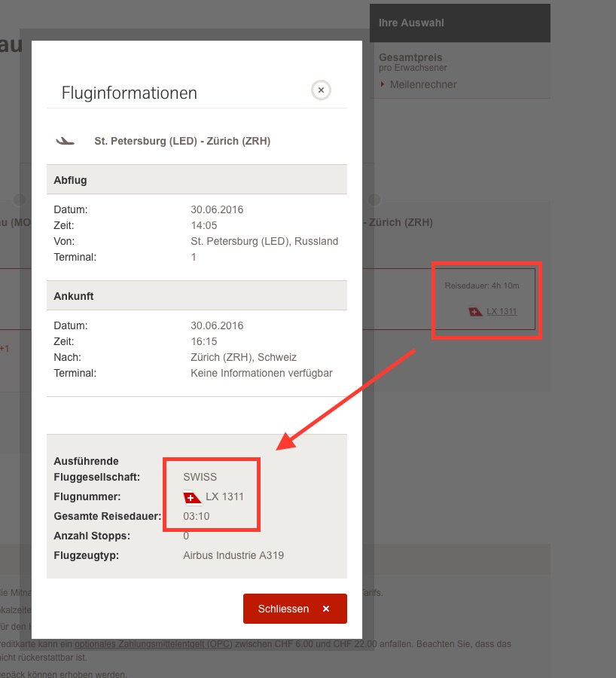Click the Airbus Industrie A319 value

(233, 555)
